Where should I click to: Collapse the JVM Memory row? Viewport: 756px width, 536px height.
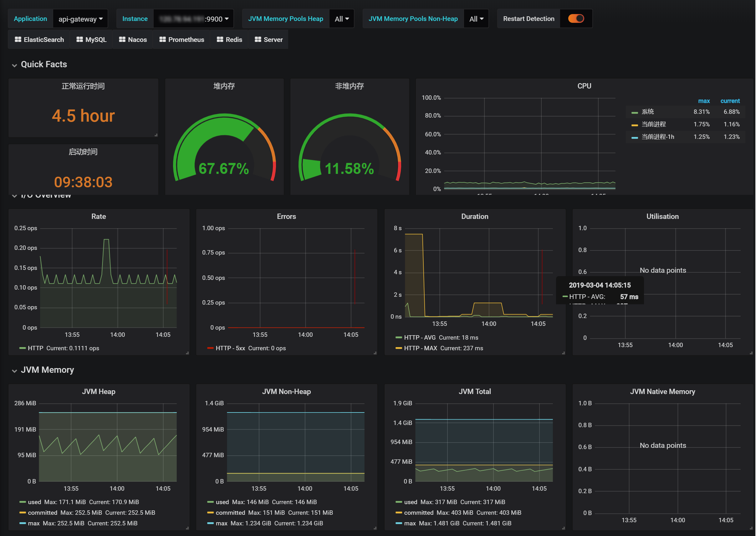pos(47,370)
